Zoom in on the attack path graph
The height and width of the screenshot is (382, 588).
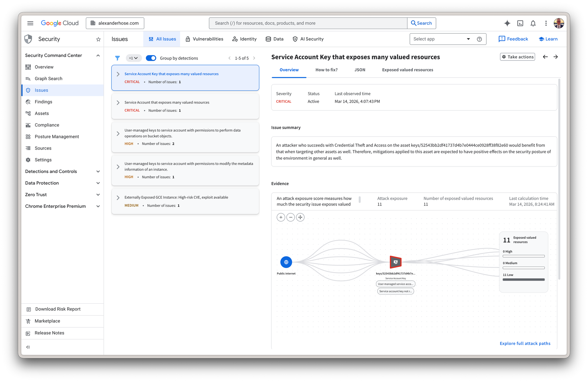[281, 217]
